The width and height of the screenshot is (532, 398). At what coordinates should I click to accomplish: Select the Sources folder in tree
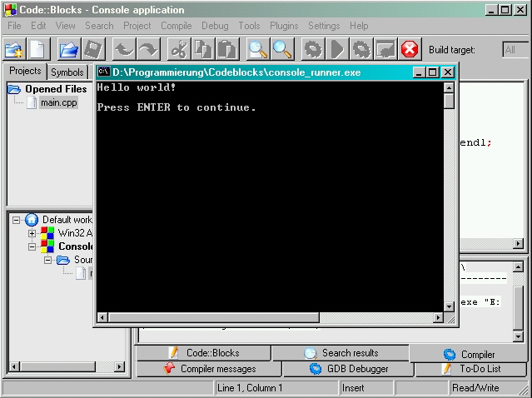point(83,260)
